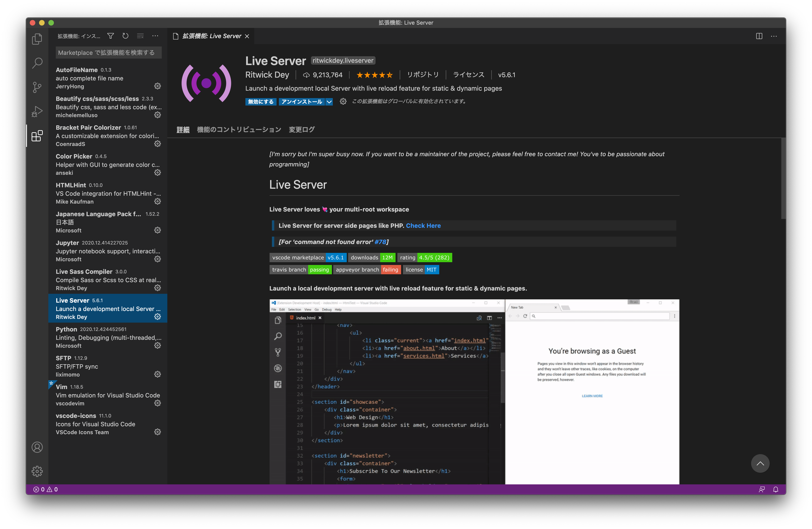
Task: Click the appveyor branch failing badge
Action: pos(367,270)
